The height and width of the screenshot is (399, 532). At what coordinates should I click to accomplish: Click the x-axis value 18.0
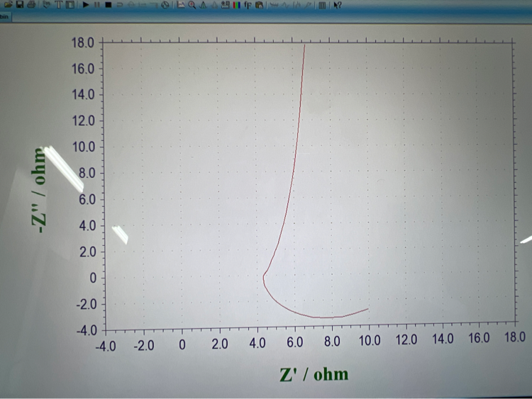(515, 337)
